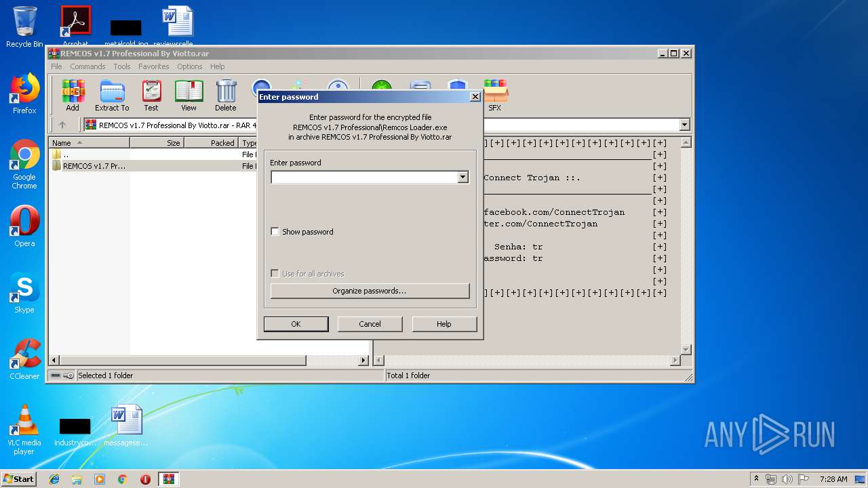Open the File menu
The image size is (868, 488).
[56, 66]
